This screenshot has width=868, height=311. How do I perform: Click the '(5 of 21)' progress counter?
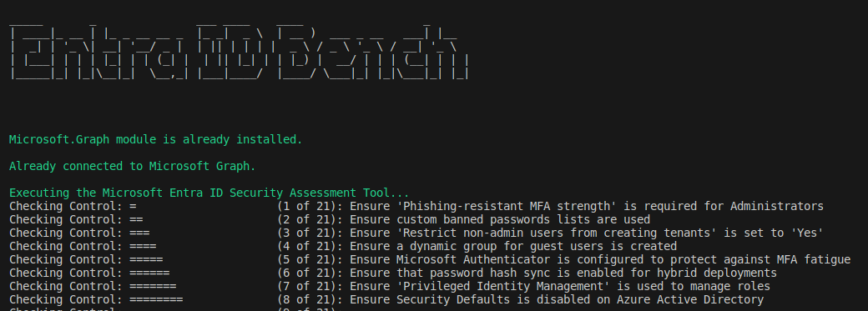[x=310, y=259]
